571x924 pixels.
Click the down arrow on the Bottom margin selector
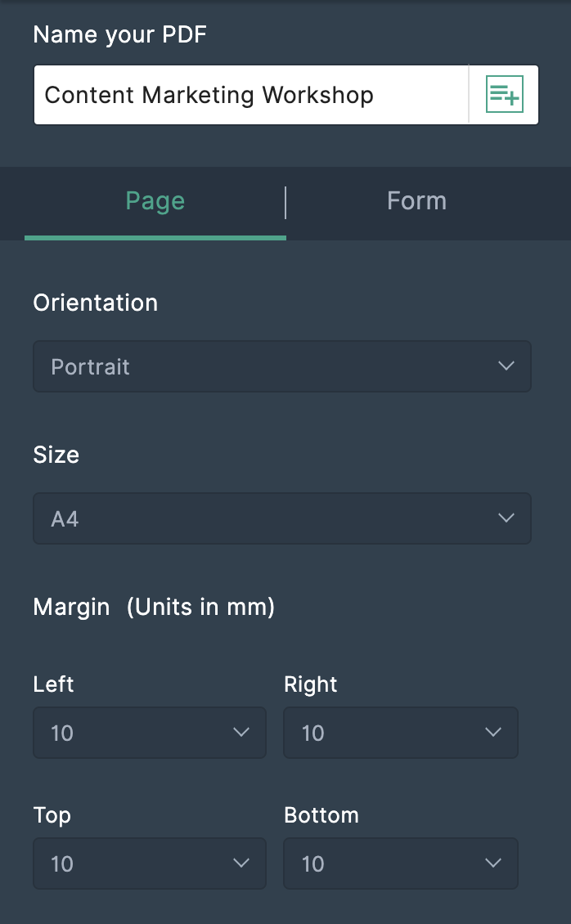pos(493,863)
